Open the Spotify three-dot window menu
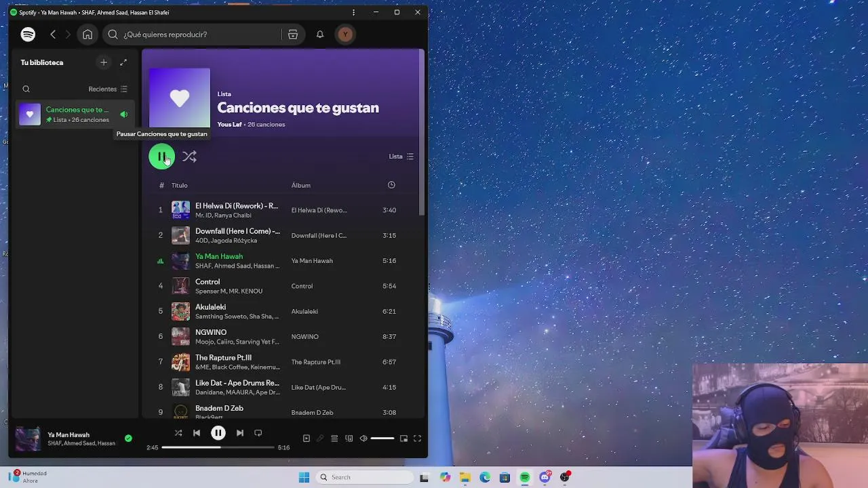This screenshot has width=868, height=488. 353,12
